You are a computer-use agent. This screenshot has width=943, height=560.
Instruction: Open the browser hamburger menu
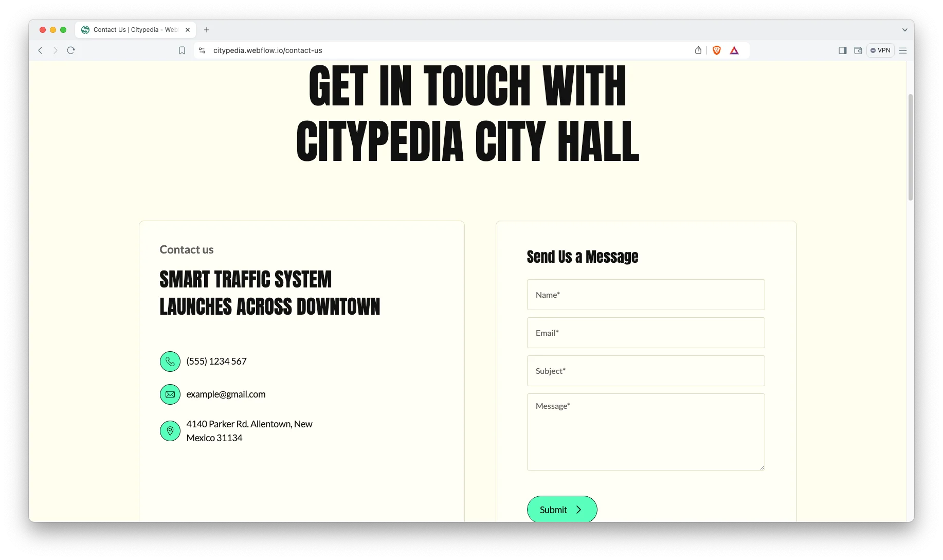(x=903, y=50)
